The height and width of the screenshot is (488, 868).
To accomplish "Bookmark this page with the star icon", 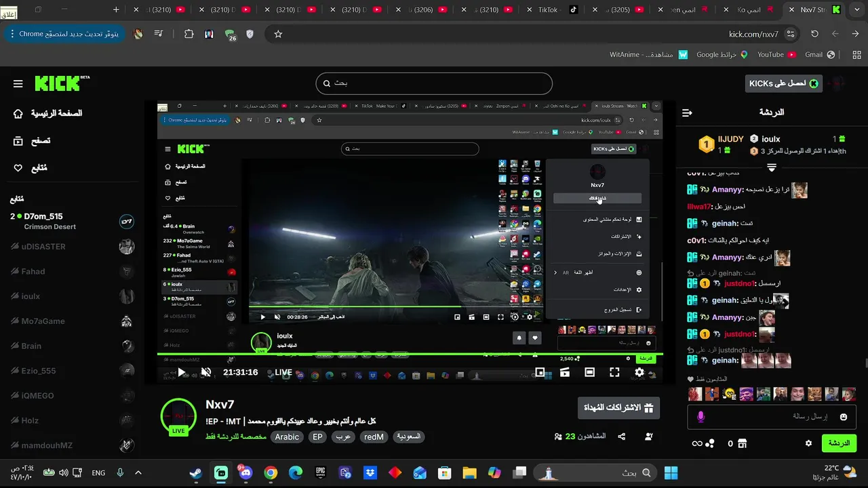I will 278,34.
